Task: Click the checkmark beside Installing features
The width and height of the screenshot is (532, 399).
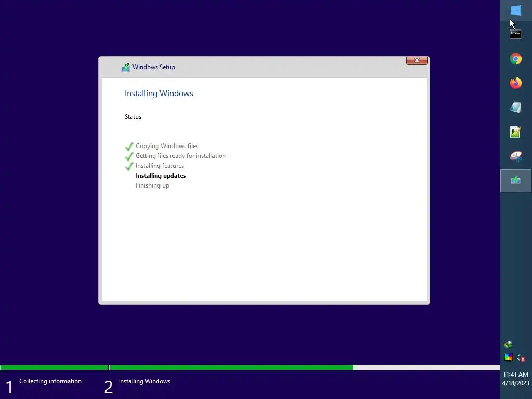Action: (129, 166)
